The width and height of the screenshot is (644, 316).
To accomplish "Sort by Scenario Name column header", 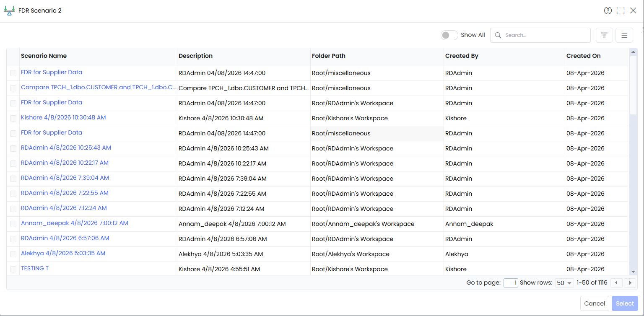I will click(44, 56).
